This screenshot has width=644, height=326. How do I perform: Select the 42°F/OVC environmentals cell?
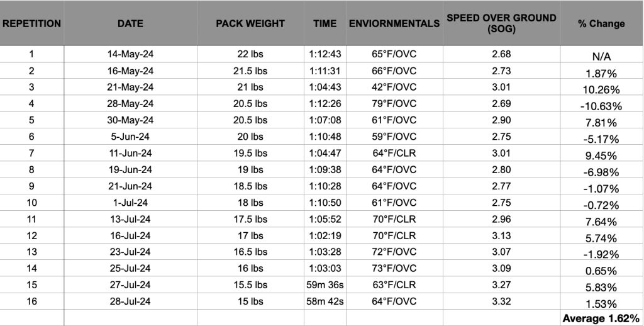(x=394, y=87)
